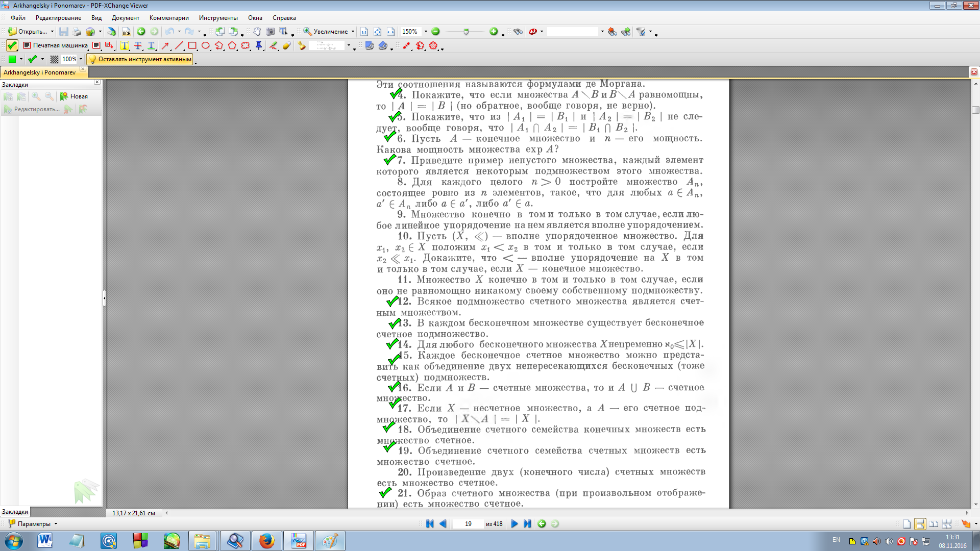
Task: Toggle 'Оставлять инструмент активным' option
Action: [x=140, y=59]
